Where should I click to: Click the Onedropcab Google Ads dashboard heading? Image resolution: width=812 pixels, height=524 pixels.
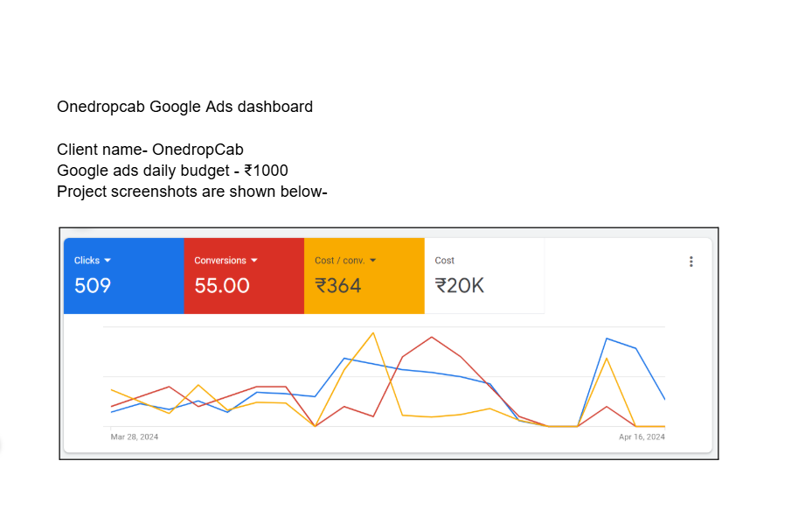pyautogui.click(x=185, y=107)
